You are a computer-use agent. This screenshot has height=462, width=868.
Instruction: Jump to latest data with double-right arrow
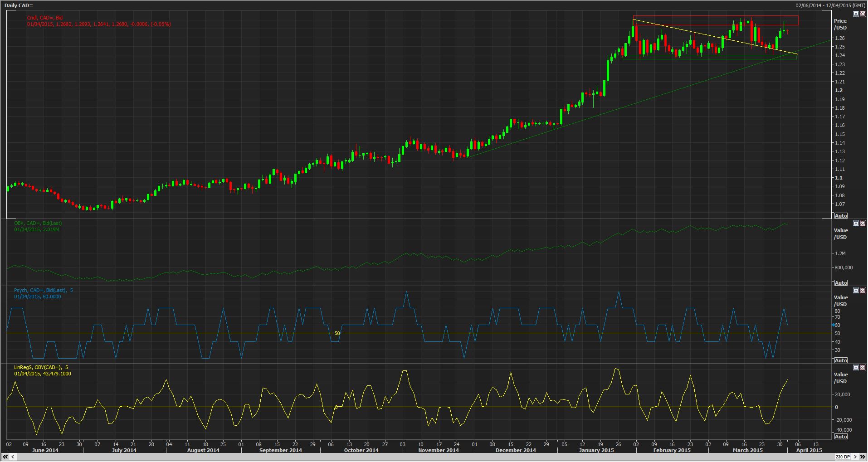(x=863, y=457)
